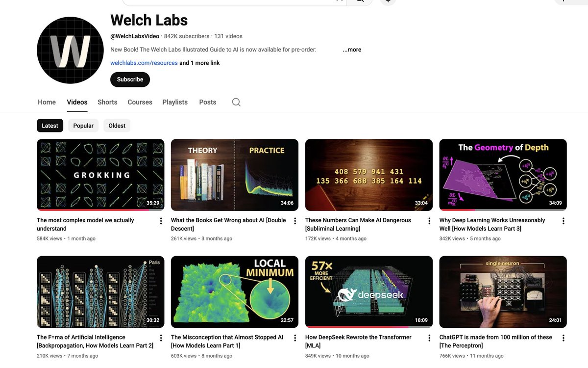Play the thumbnail showing numbers 408 579 941
588x368 pixels.
(x=369, y=175)
